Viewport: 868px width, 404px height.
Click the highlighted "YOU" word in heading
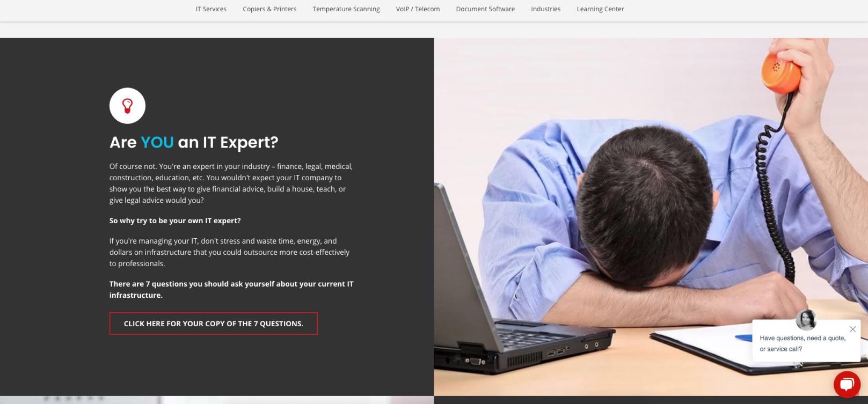coord(157,142)
